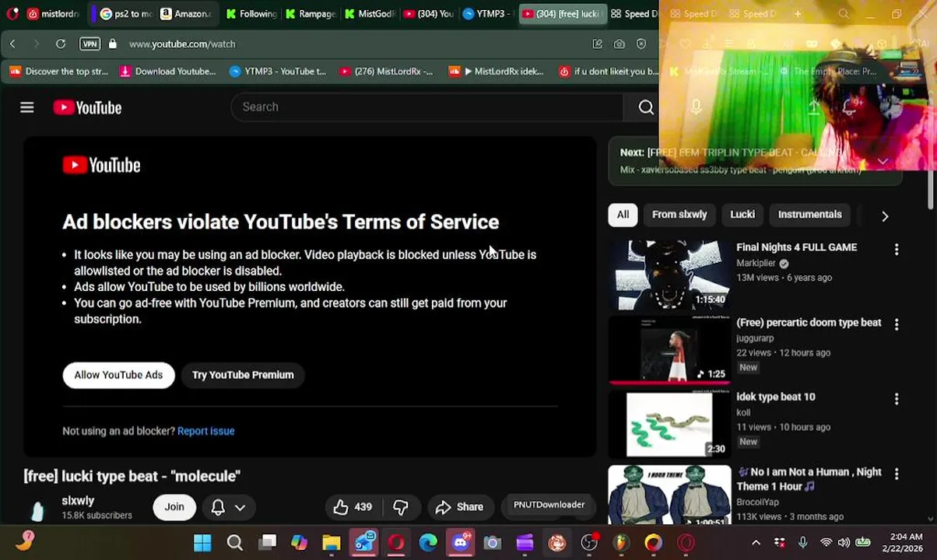Open volume control in system tray
This screenshot has width=937, height=560.
[844, 543]
